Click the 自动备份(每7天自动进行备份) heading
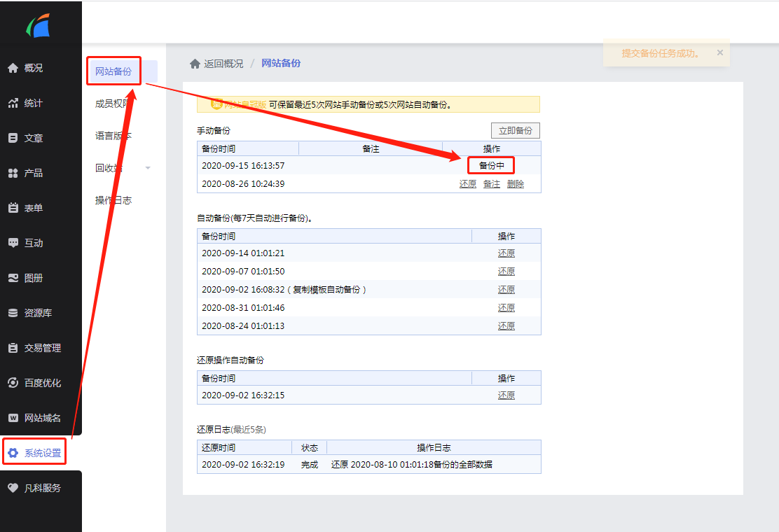Image resolution: width=779 pixels, height=532 pixels. pyautogui.click(x=254, y=218)
